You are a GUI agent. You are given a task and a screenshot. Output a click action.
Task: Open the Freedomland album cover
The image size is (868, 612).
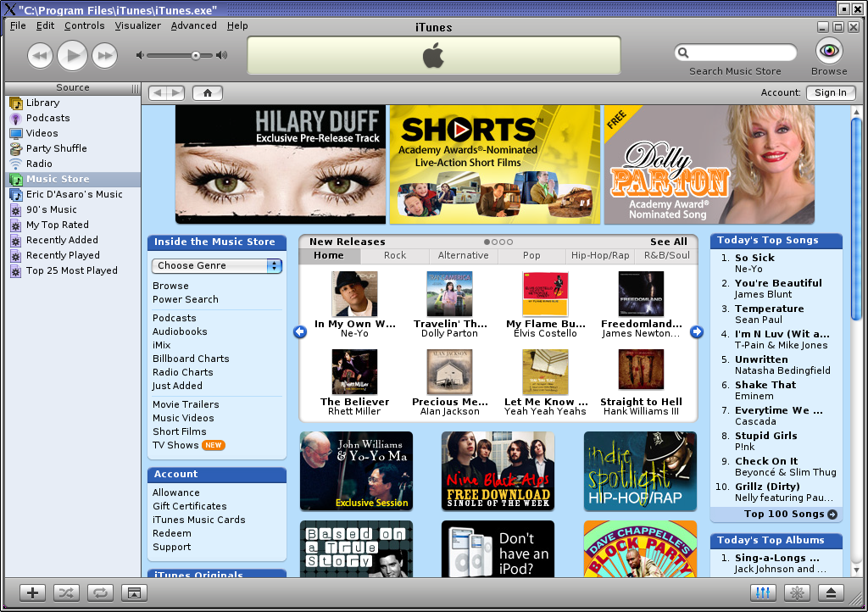tap(641, 294)
